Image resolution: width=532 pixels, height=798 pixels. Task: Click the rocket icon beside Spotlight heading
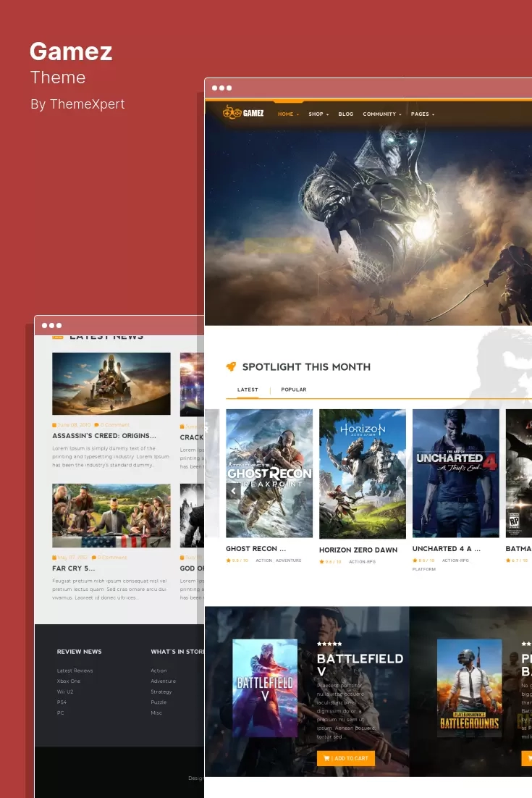pos(231,366)
